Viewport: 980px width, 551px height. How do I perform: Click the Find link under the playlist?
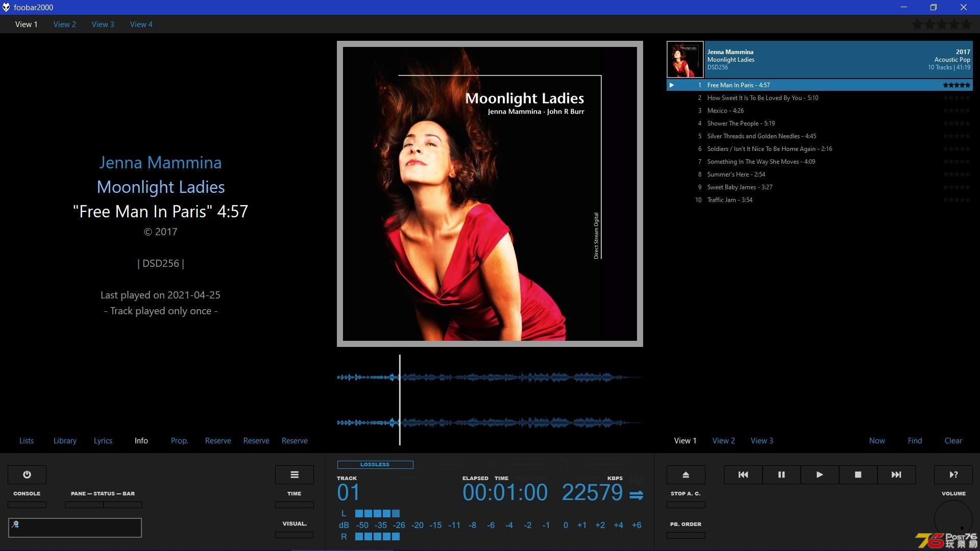(915, 441)
